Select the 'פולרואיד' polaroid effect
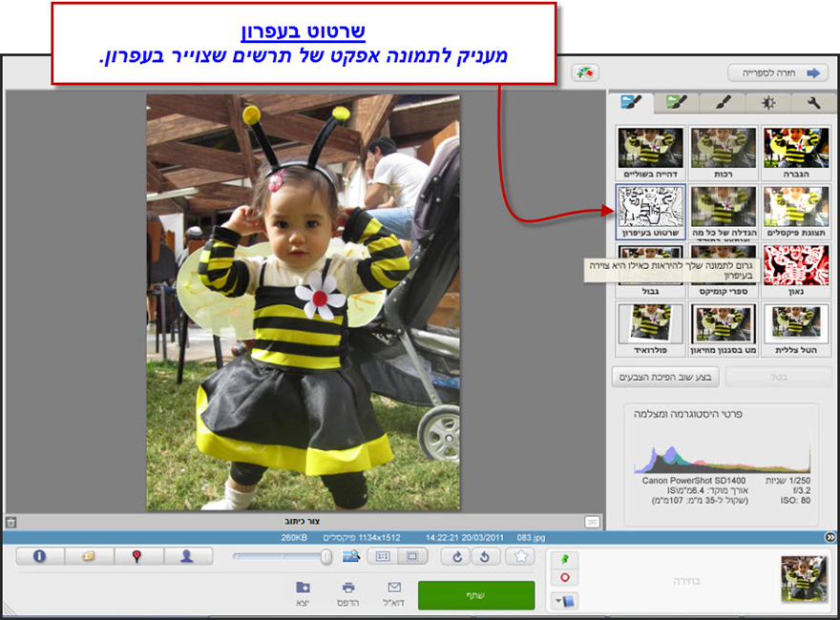Viewport: 840px width, 620px height. point(649,324)
